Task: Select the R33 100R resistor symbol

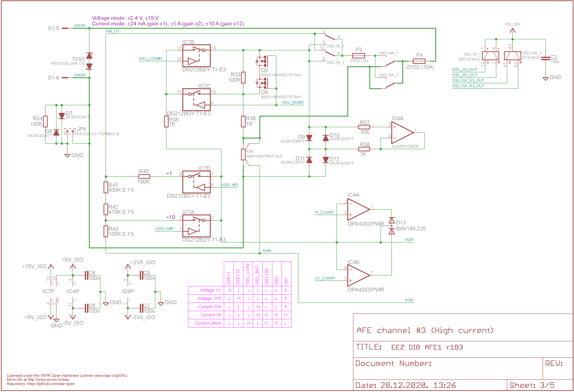Action: tap(243, 77)
